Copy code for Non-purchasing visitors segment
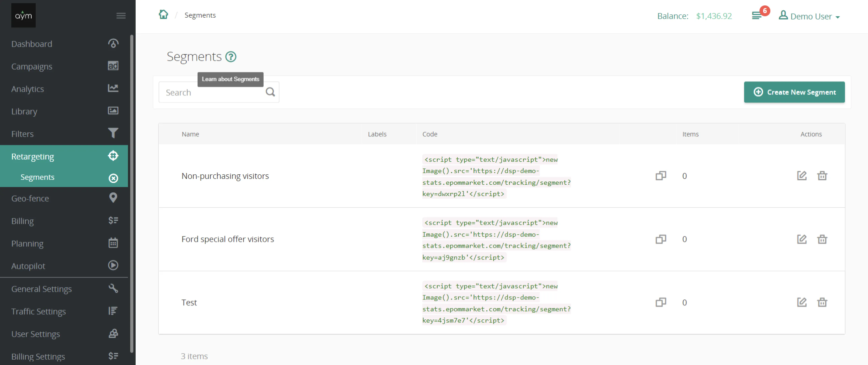Image resolution: width=868 pixels, height=365 pixels. coord(661,176)
